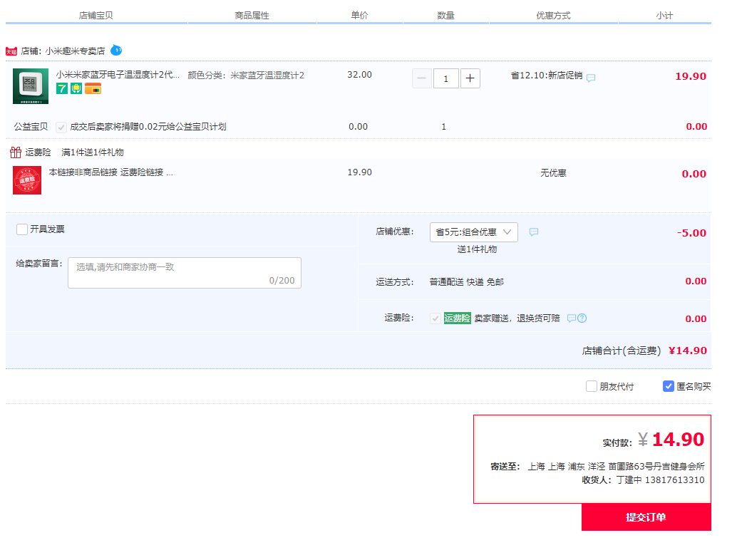The height and width of the screenshot is (560, 737).
Task: Click the orange credit card badge
Action: pyautogui.click(x=93, y=88)
